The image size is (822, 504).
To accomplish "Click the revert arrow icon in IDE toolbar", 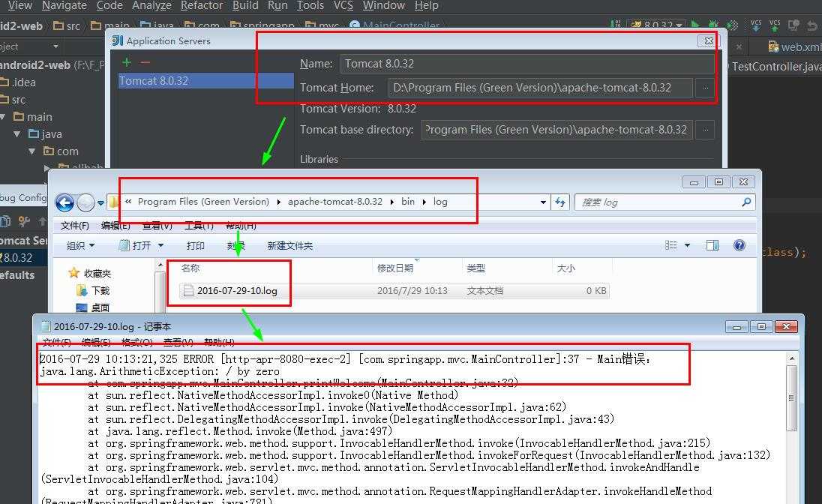I will pyautogui.click(x=812, y=25).
